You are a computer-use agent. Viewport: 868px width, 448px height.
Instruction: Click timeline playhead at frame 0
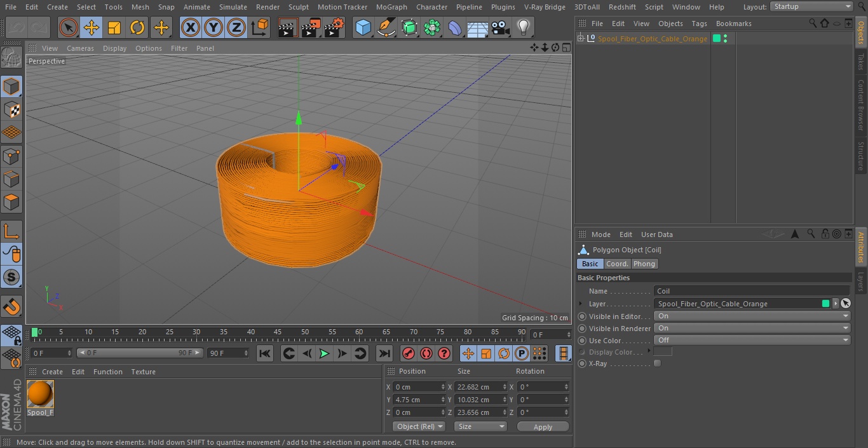(x=35, y=332)
